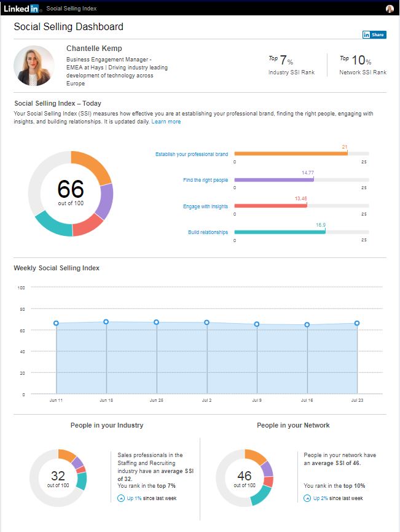
Task: Click the 32 out of 100 industry donut
Action: click(58, 478)
